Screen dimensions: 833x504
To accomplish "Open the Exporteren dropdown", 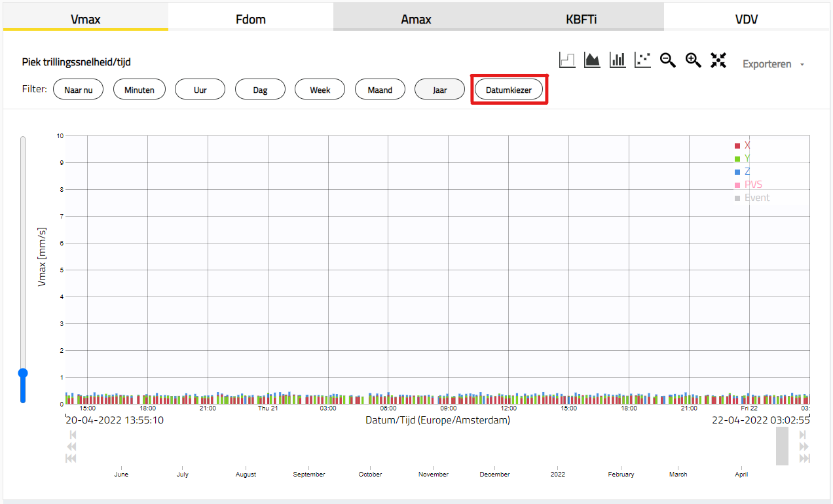I will pyautogui.click(x=773, y=64).
